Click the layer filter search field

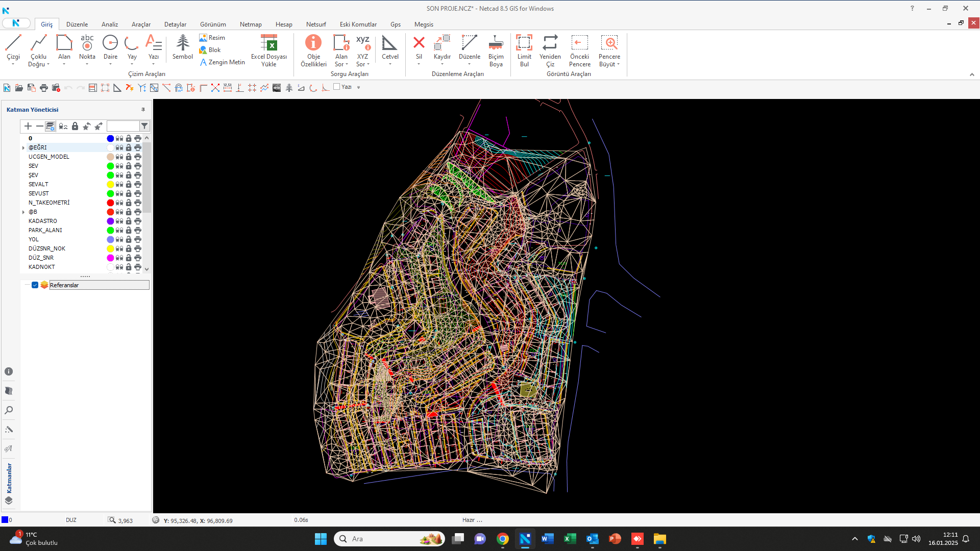pos(122,126)
